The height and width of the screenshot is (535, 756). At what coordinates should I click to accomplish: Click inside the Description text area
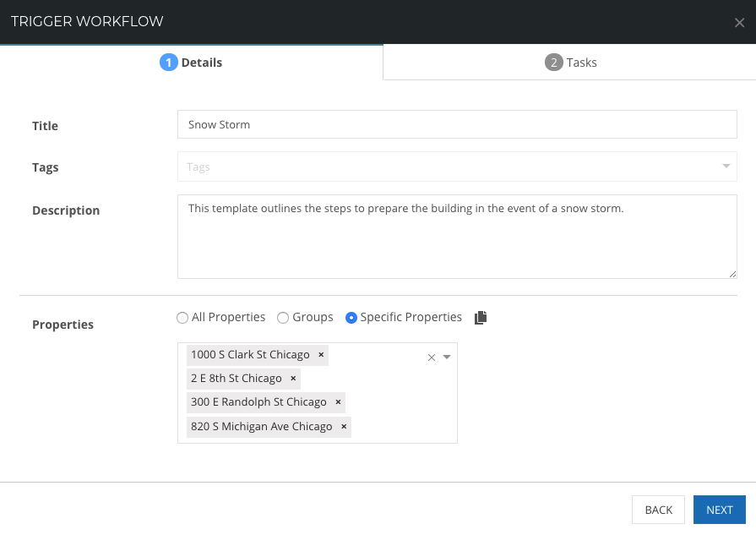click(457, 237)
